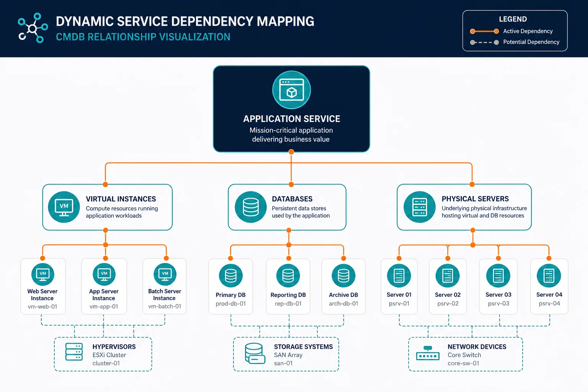Select the "Active Dependency" legend text
Screen dimensions: 588x392
(x=528, y=31)
